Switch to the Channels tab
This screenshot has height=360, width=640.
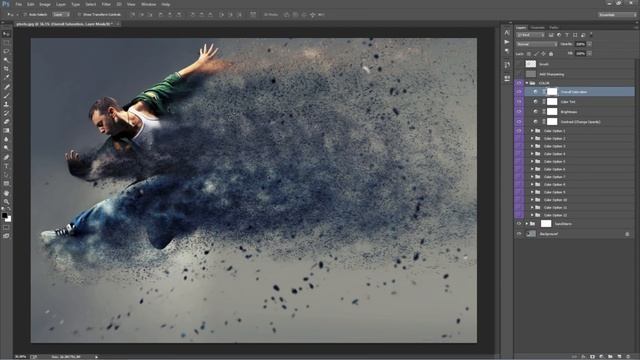click(x=538, y=28)
